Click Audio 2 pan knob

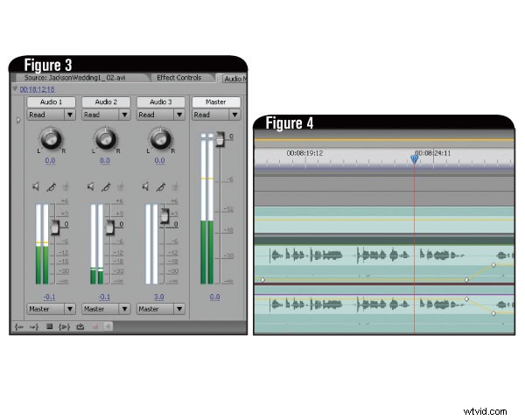(x=106, y=138)
